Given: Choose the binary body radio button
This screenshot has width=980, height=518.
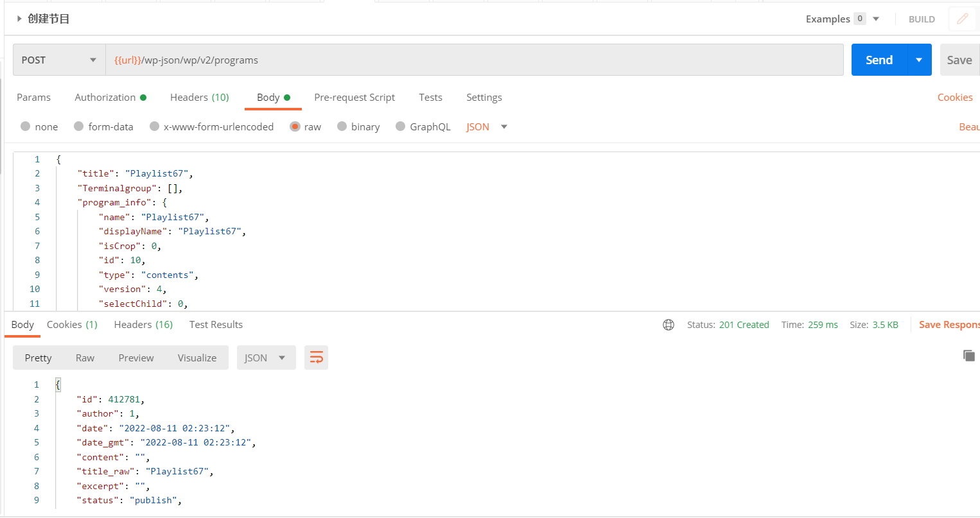Looking at the screenshot, I should [342, 126].
